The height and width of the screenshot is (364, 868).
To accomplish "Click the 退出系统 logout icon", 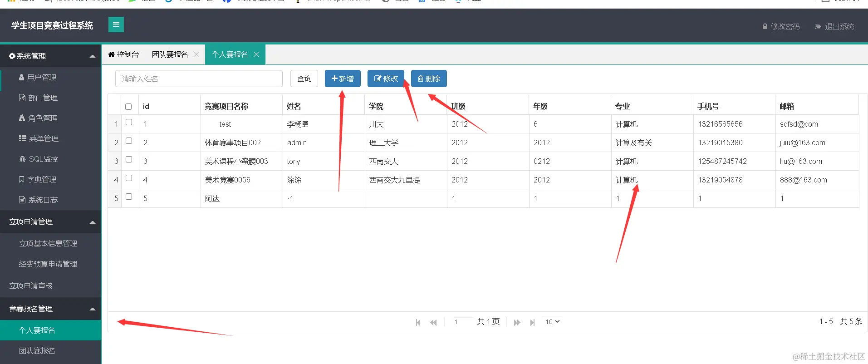I will (818, 26).
